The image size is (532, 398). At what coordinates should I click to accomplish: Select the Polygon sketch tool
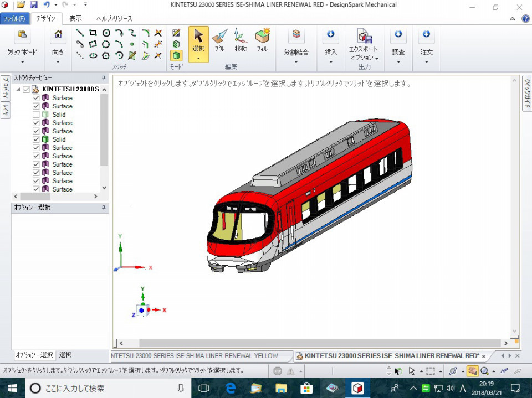click(106, 55)
